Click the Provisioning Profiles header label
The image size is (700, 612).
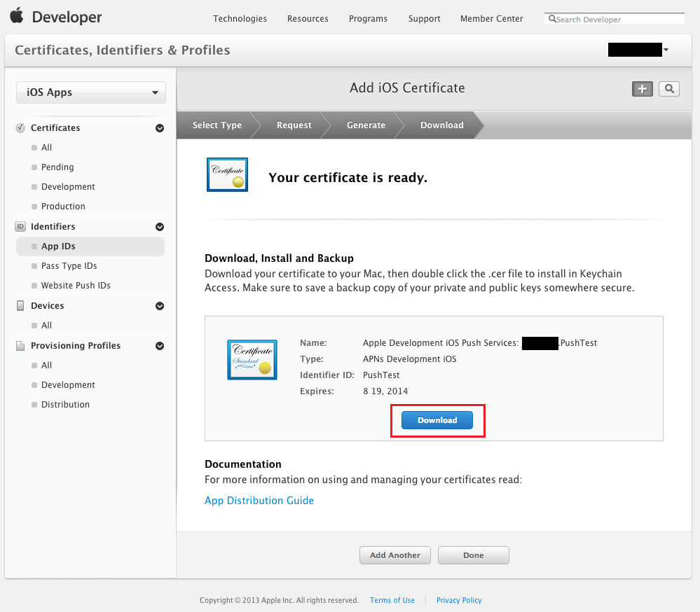pos(76,346)
